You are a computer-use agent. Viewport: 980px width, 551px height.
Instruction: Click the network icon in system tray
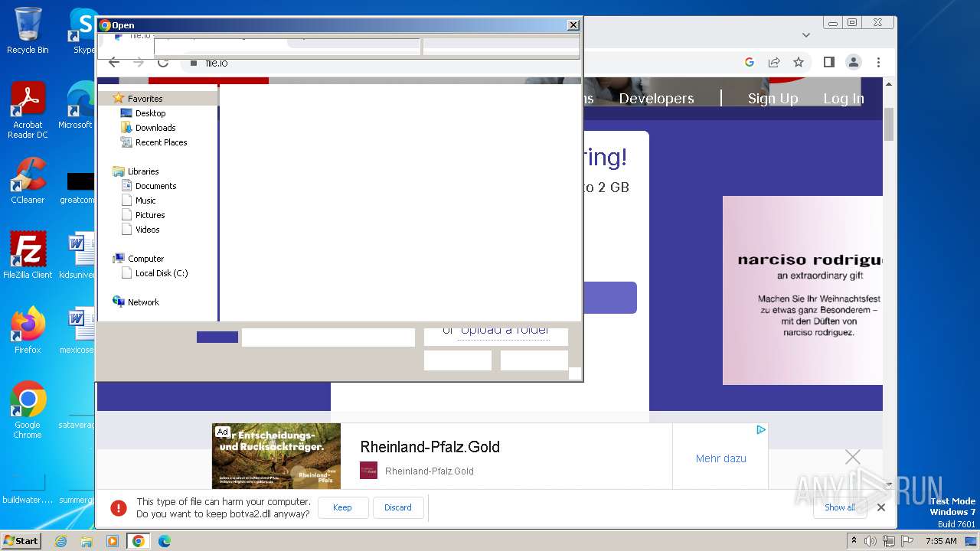pyautogui.click(x=889, y=541)
